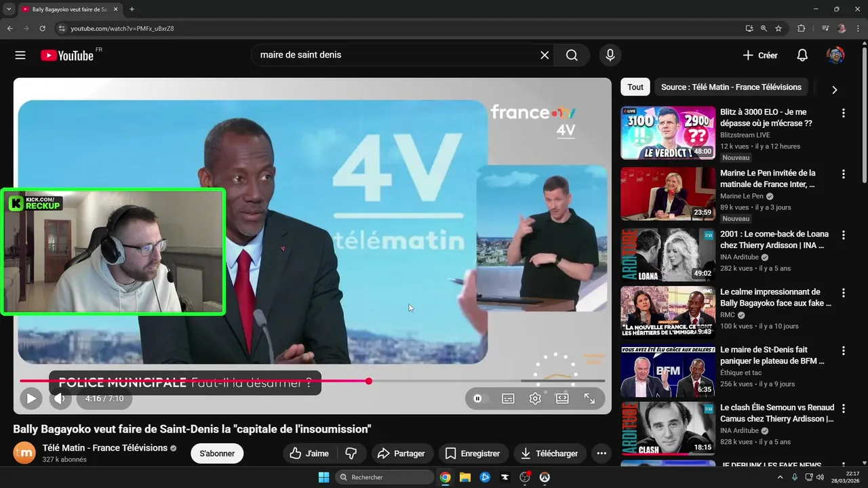Open options for maire de St-Denis BFM video
Screen dimensions: 868x488
844,351
